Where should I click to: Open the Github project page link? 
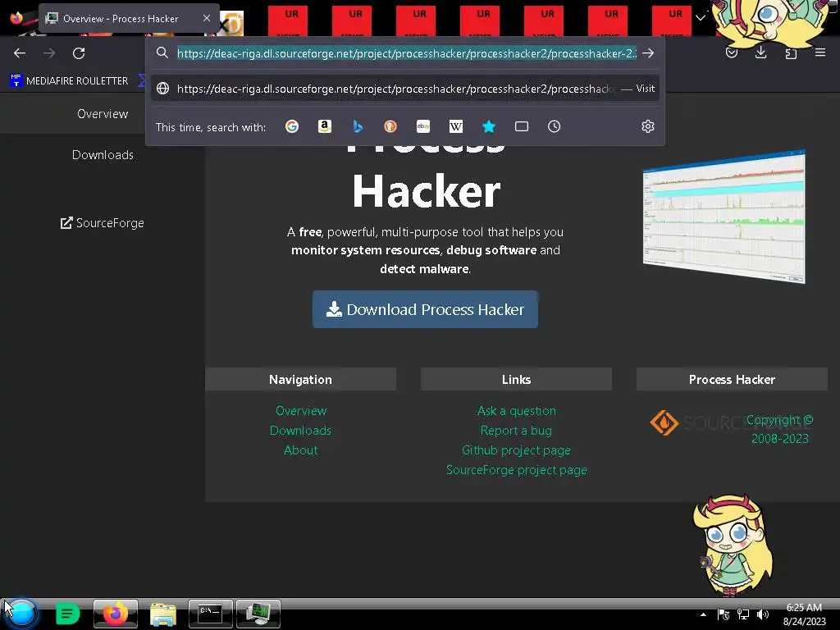[516, 450]
